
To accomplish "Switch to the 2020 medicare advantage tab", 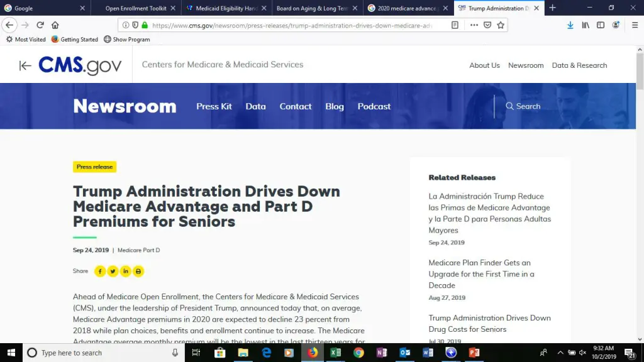I will coord(408,8).
